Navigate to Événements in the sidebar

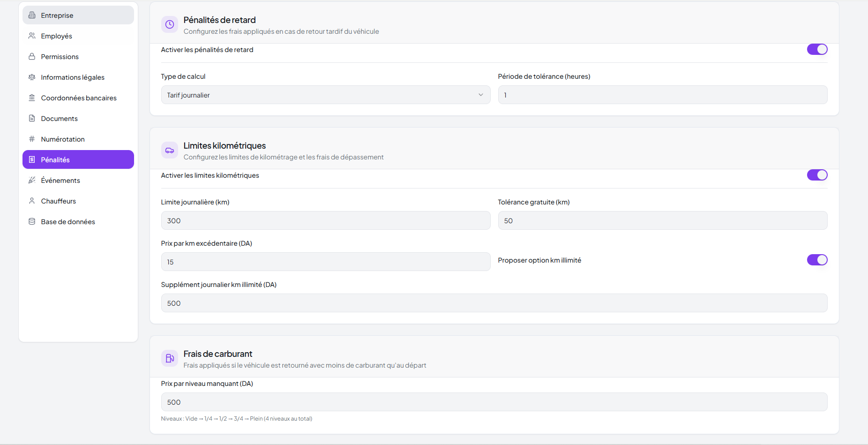[60, 181]
